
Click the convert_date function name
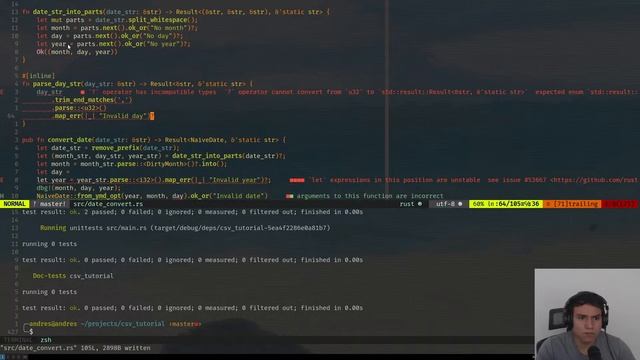coord(69,140)
